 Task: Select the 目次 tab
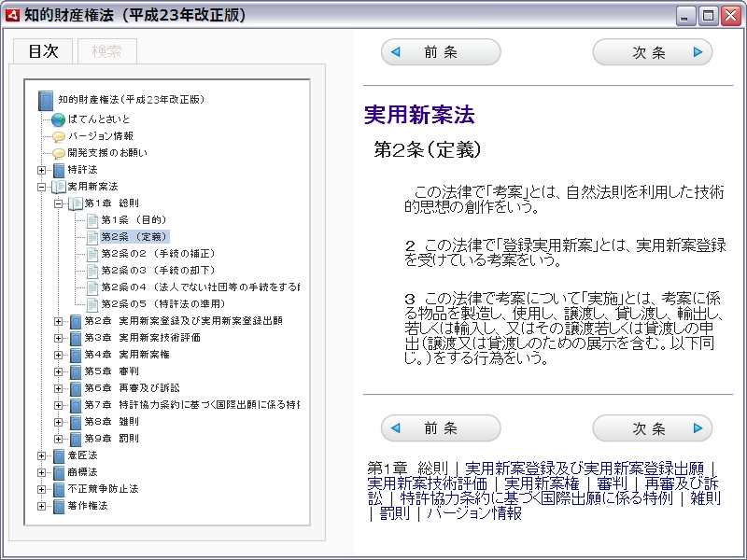[x=43, y=51]
